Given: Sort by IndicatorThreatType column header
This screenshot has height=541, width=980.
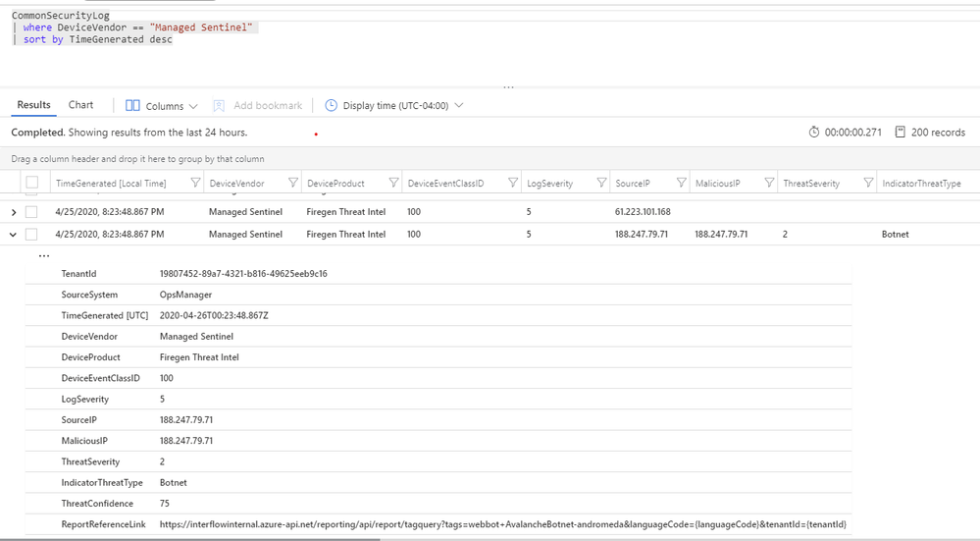Looking at the screenshot, I should click(921, 184).
